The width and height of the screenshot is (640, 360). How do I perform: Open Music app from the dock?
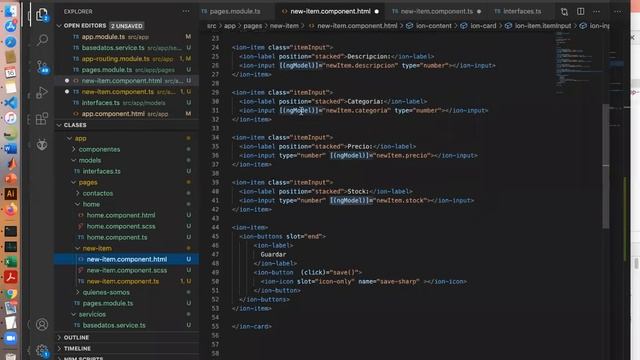tap(11, 118)
